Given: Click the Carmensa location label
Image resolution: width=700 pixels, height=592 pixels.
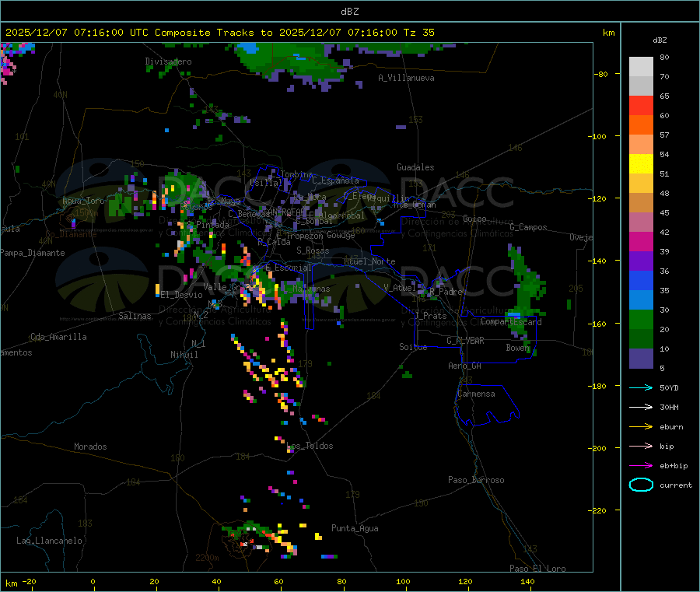Looking at the screenshot, I should click(x=476, y=394).
